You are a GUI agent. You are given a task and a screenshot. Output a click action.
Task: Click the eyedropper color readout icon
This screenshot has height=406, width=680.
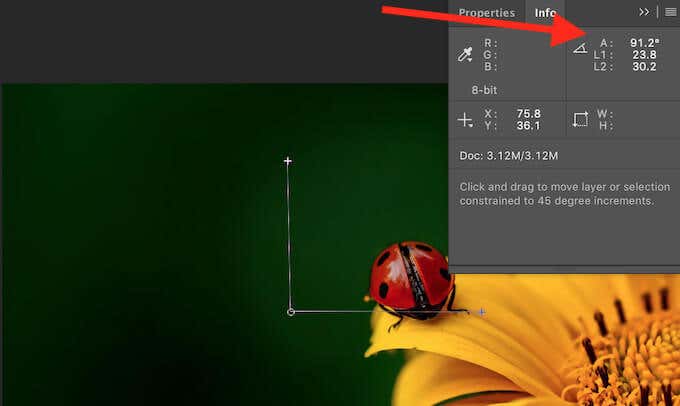coord(465,55)
